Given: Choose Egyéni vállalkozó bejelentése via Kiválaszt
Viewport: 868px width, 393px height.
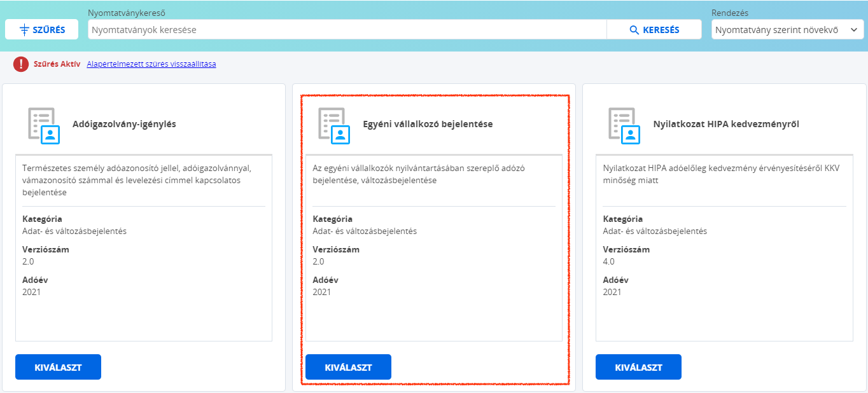Looking at the screenshot, I should tap(348, 367).
